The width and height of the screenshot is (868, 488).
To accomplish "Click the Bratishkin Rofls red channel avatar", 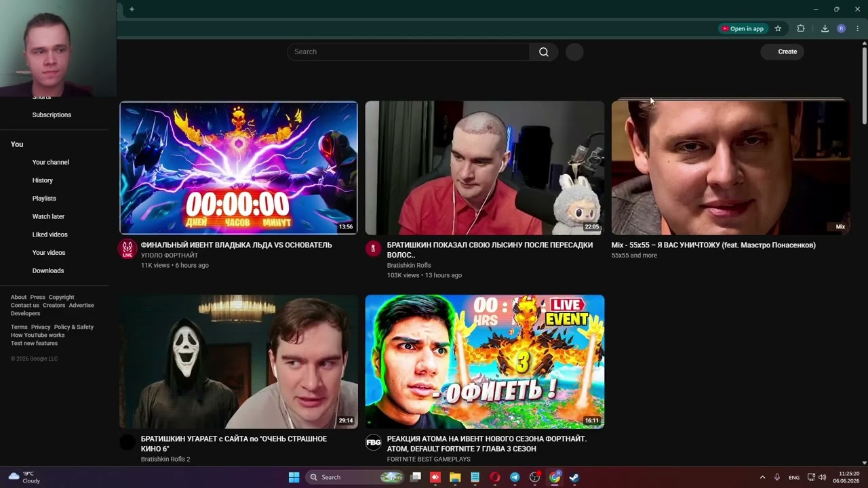I will [x=373, y=249].
